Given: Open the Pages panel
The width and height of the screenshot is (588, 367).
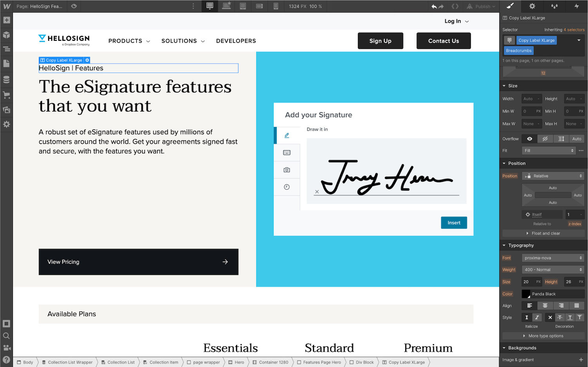Looking at the screenshot, I should tap(7, 64).
